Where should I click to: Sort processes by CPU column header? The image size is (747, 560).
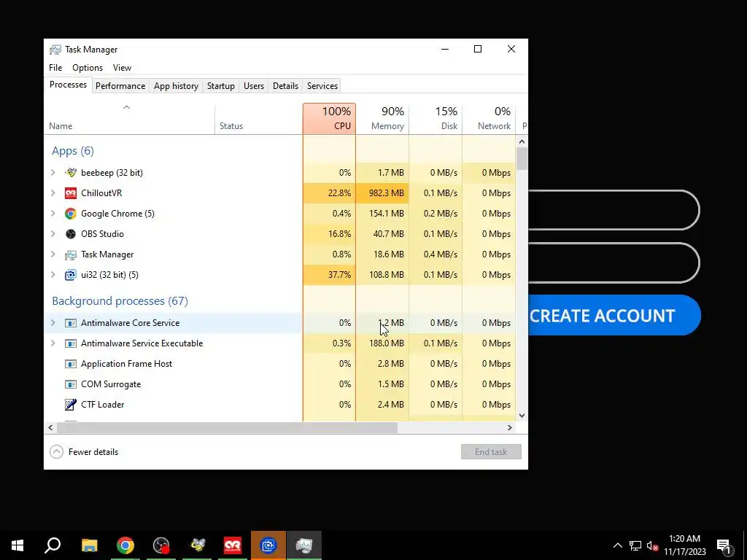click(x=329, y=119)
